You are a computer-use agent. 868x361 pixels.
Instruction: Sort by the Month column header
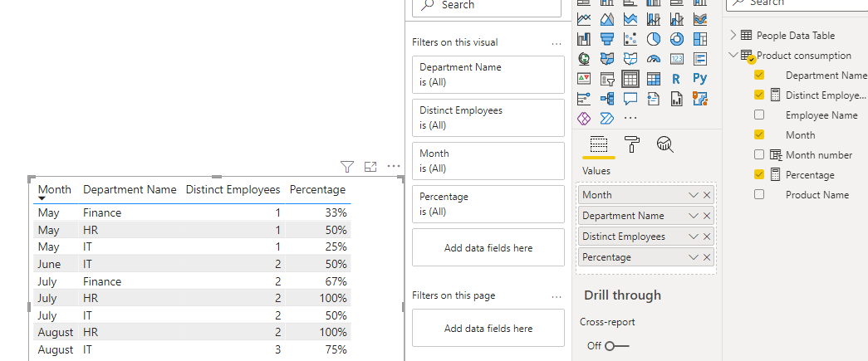click(x=54, y=189)
